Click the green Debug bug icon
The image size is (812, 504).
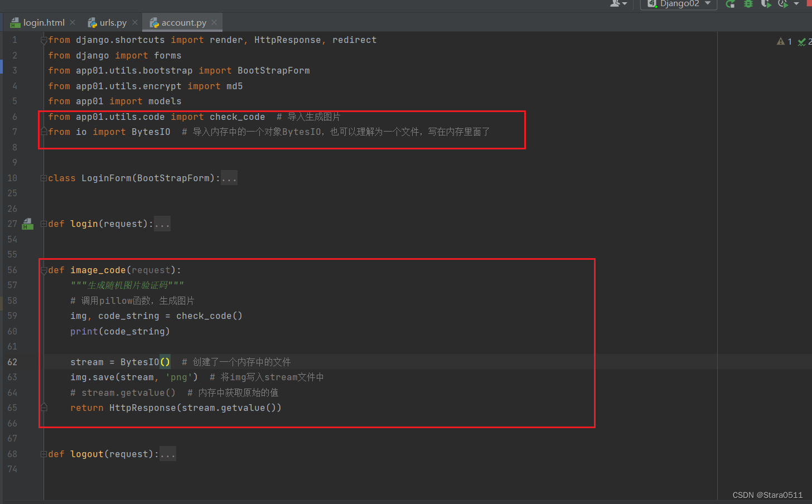(748, 4)
